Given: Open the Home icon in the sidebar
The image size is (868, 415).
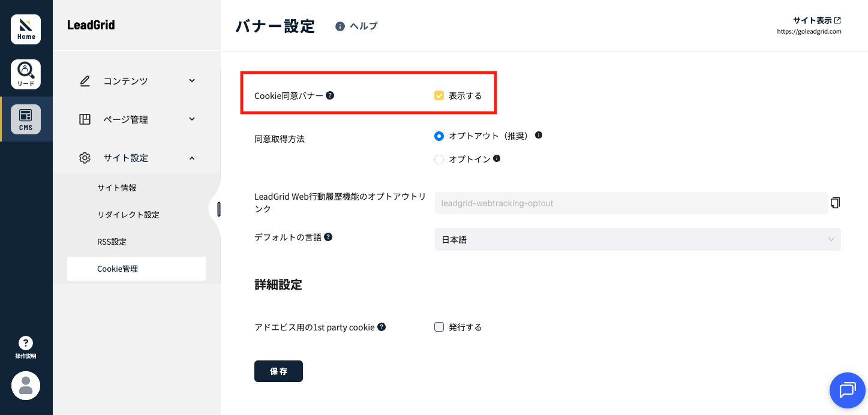Looking at the screenshot, I should (26, 29).
